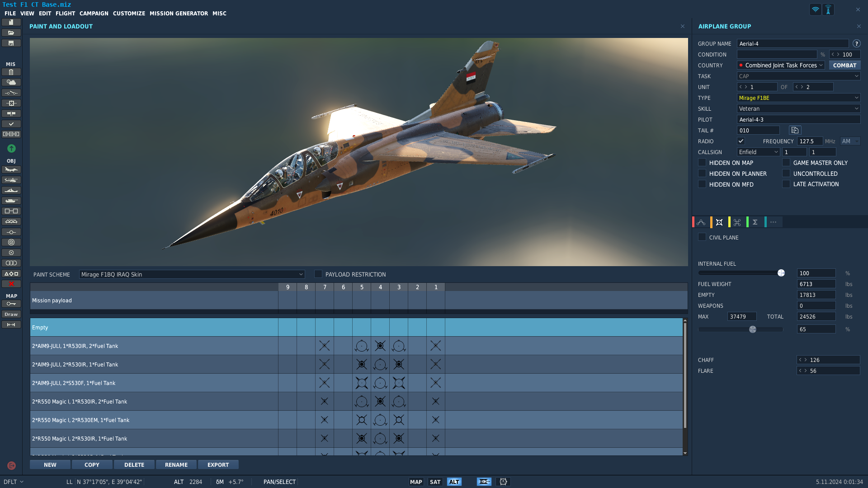Click the red exit icon at bottom left
The width and height of the screenshot is (868, 488).
coord(11,465)
